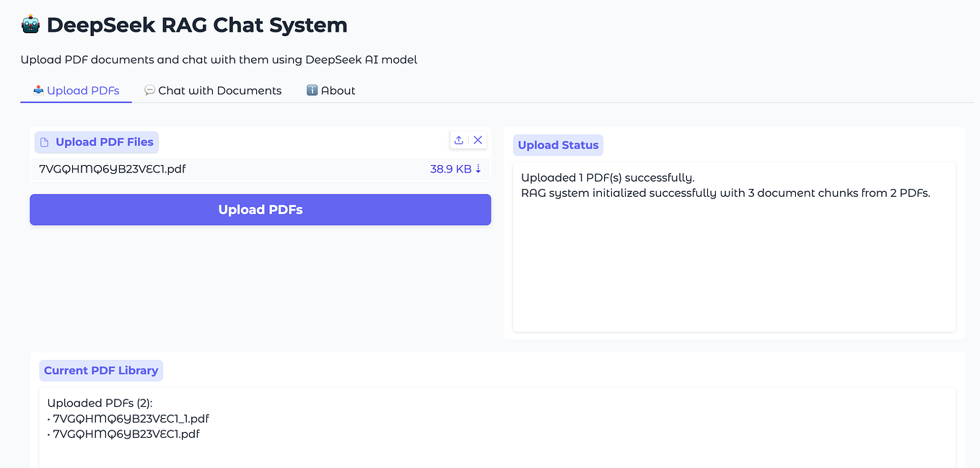This screenshot has height=468, width=980.
Task: Download 7VGQHMQ6YB23VEC1.pdf via the download arrow
Action: [478, 168]
